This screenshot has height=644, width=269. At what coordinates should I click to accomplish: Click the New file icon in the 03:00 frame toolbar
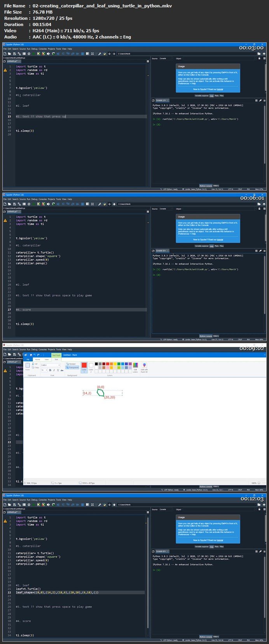click(x=5, y=54)
